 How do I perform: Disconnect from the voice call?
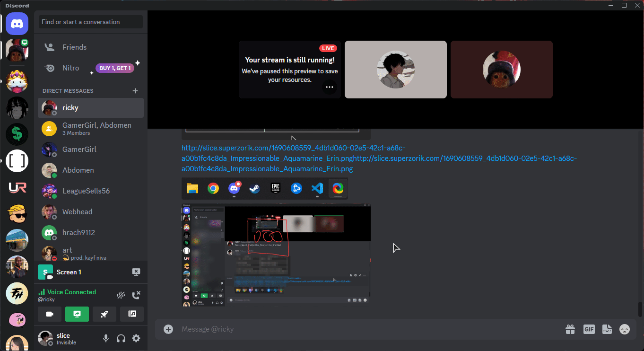tap(136, 295)
